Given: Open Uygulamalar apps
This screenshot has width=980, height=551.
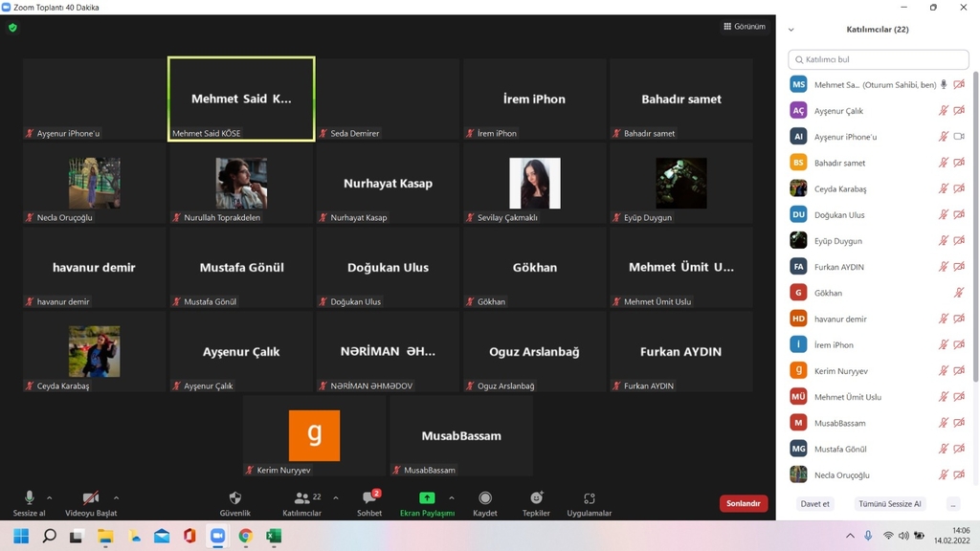Looking at the screenshot, I should click(589, 503).
